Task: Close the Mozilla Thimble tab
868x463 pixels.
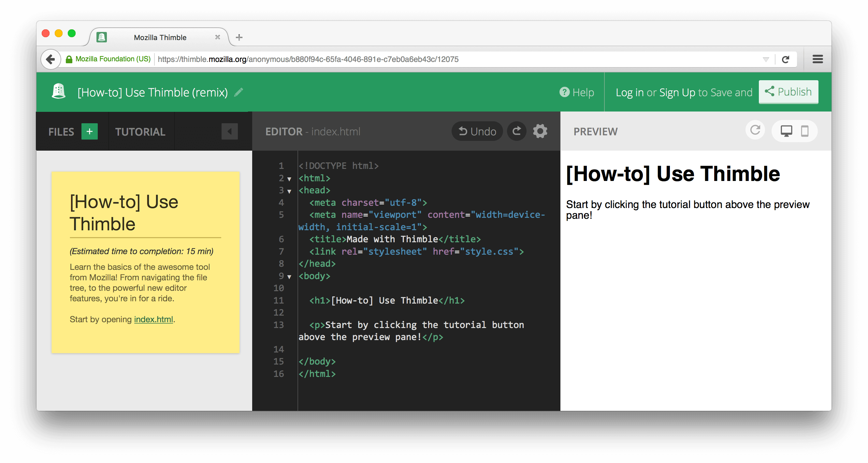Action: pos(218,37)
